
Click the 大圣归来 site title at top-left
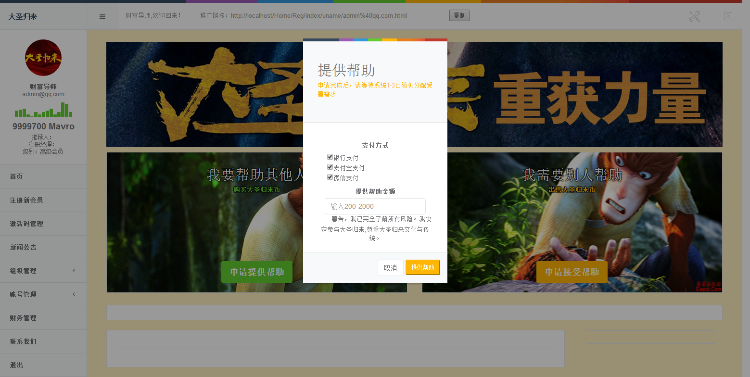tap(22, 16)
